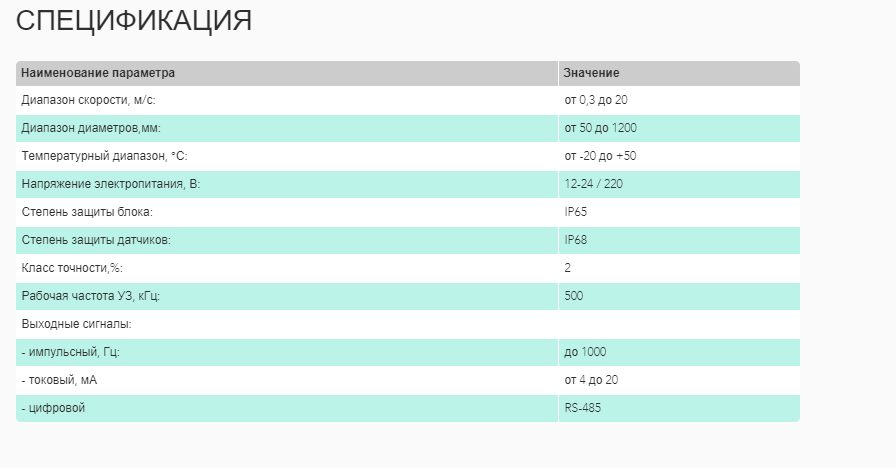Click the 'Выходные сигналы:' row label
Screen dimensions: 896x468
pos(76,324)
